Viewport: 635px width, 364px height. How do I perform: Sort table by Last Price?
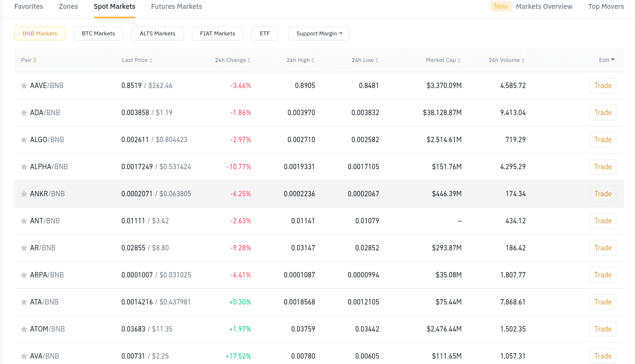[137, 60]
